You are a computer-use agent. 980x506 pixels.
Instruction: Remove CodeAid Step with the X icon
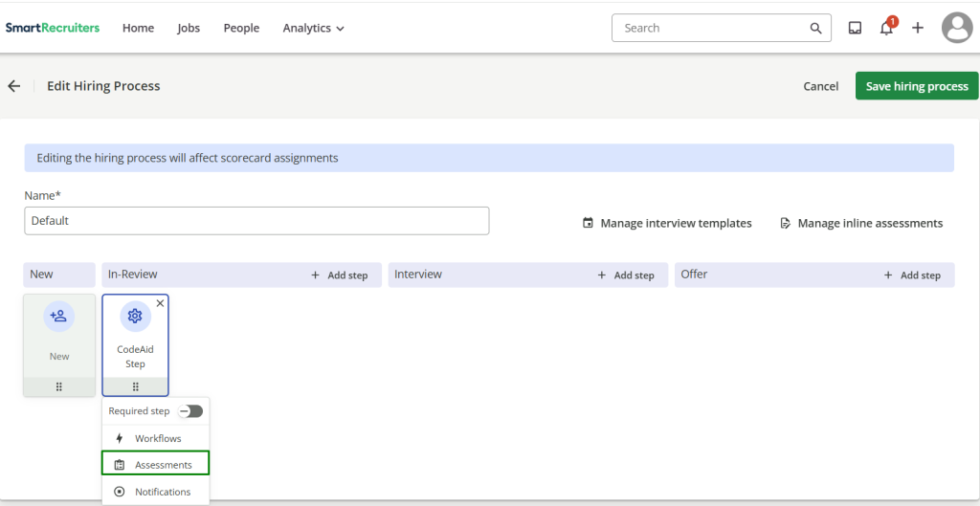point(160,303)
